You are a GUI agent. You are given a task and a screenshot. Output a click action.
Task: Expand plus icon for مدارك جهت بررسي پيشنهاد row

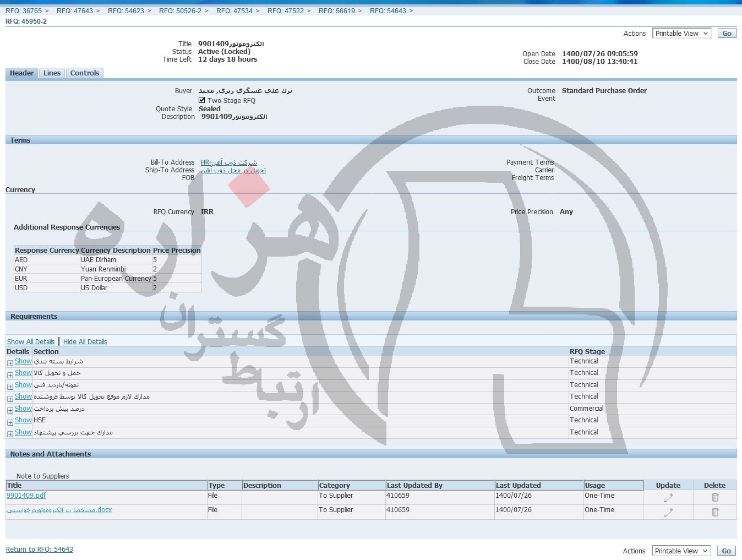(10, 434)
